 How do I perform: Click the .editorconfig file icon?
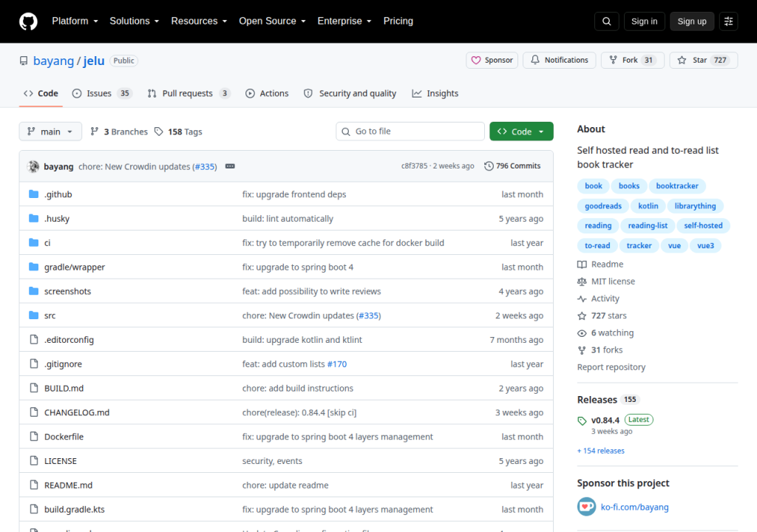(x=33, y=339)
